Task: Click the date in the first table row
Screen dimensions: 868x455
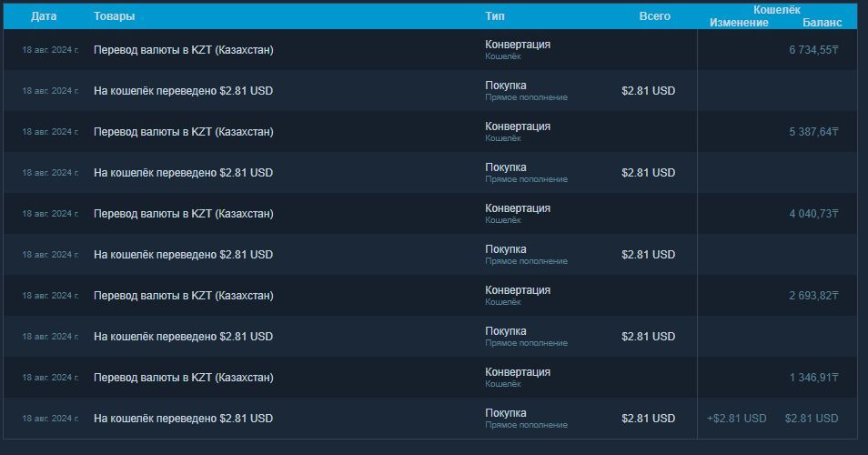Action: 50,50
